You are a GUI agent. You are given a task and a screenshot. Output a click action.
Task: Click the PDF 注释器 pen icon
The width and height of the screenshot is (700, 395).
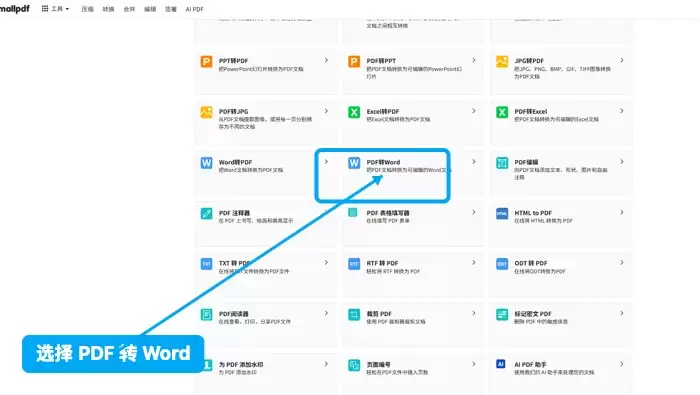pos(206,213)
